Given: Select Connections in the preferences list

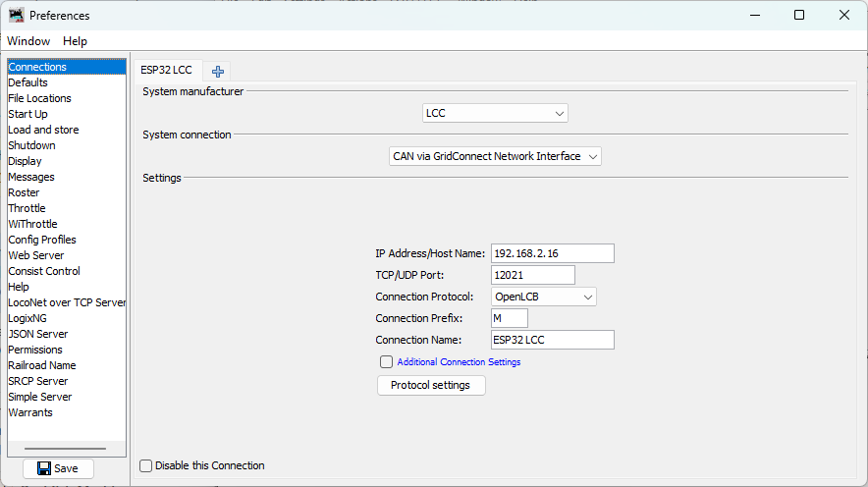Looking at the screenshot, I should [67, 67].
